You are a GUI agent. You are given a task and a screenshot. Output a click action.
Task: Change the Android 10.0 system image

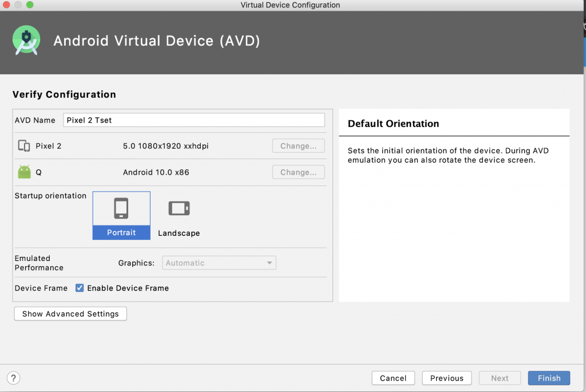click(298, 172)
